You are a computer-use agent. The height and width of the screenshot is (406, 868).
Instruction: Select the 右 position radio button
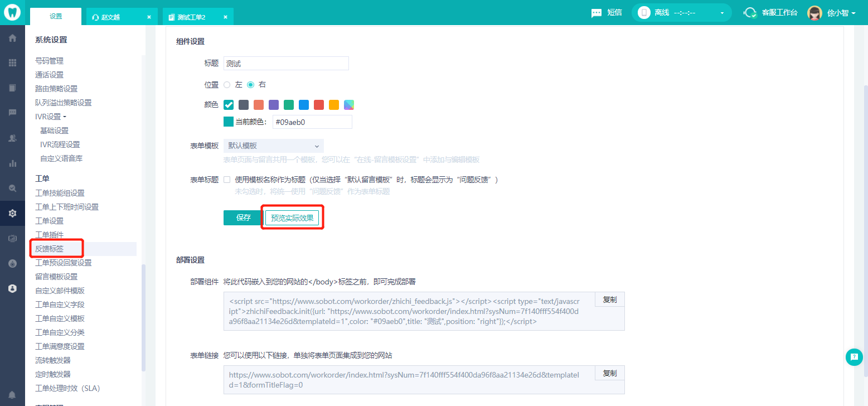point(250,85)
